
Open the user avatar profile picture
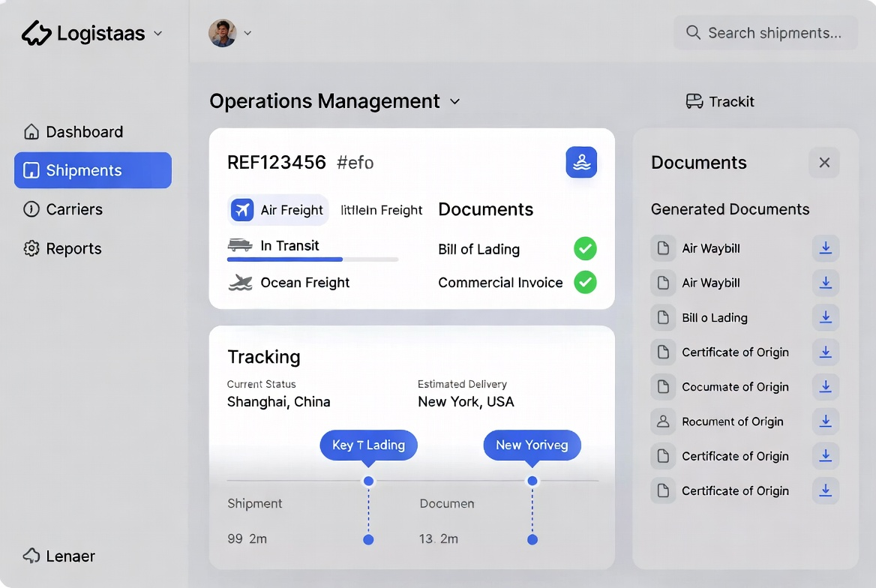(222, 33)
